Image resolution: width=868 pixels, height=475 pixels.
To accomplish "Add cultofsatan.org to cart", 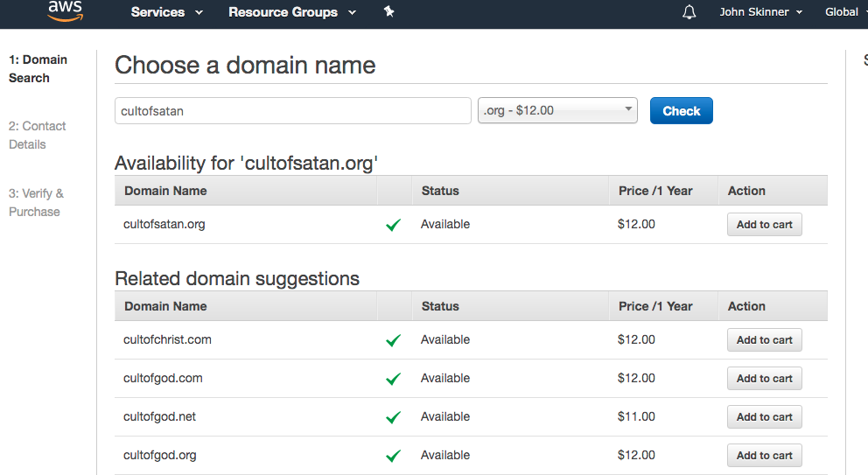I will pos(764,225).
